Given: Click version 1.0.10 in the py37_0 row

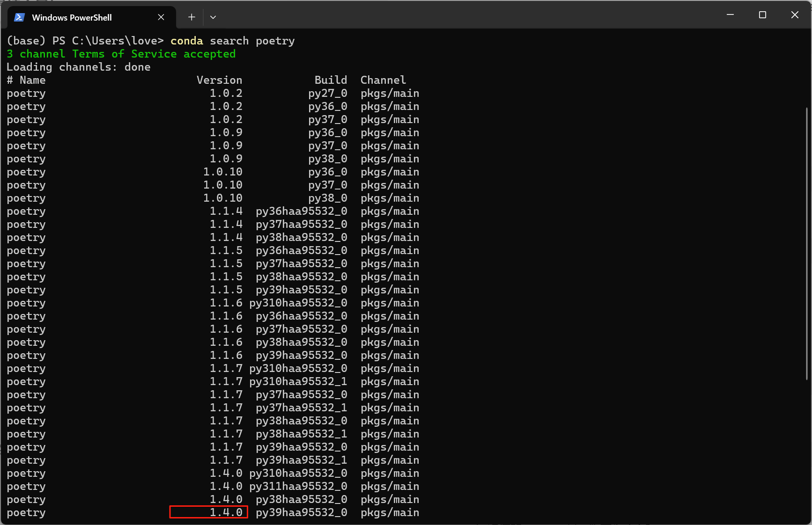Looking at the screenshot, I should click(x=223, y=185).
